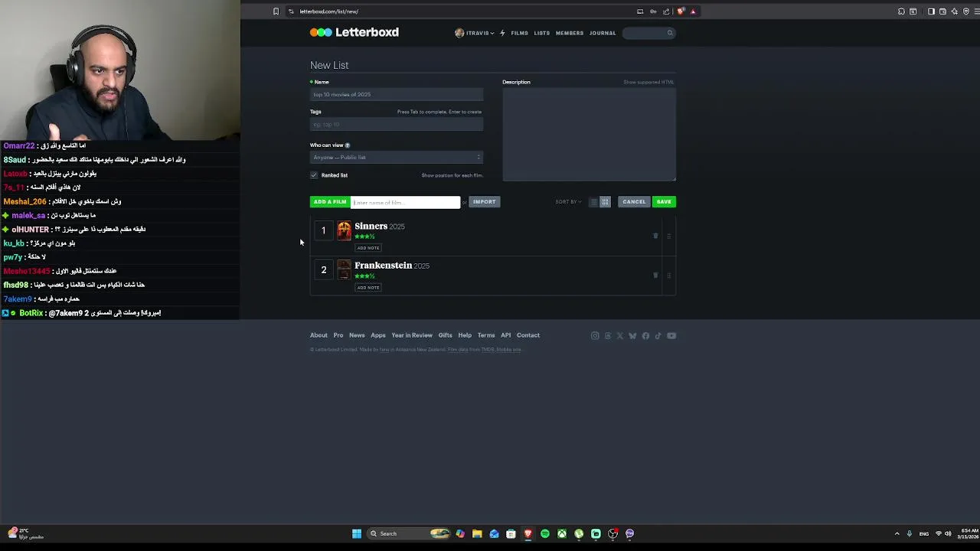The height and width of the screenshot is (551, 980).
Task: Click the browser address bar URL
Action: (329, 11)
